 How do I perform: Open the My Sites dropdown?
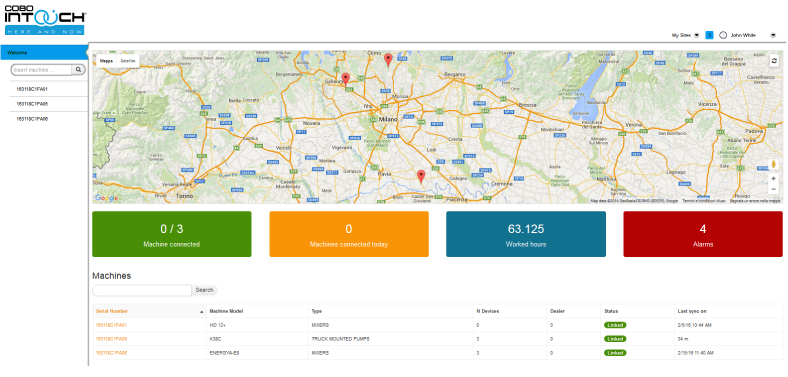click(685, 36)
